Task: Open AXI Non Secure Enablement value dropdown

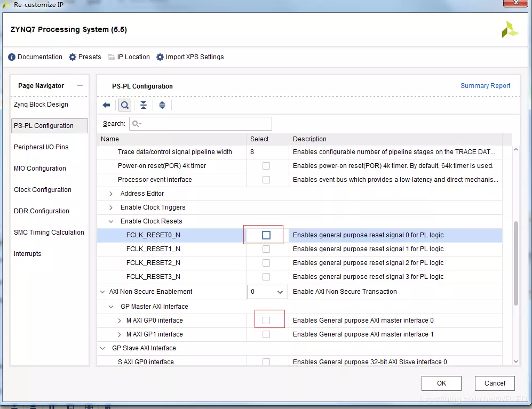Action: click(267, 292)
